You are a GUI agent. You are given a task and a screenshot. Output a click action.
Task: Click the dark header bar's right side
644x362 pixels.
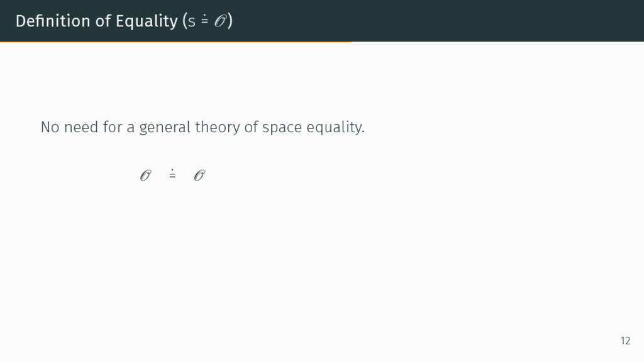(x=535, y=20)
